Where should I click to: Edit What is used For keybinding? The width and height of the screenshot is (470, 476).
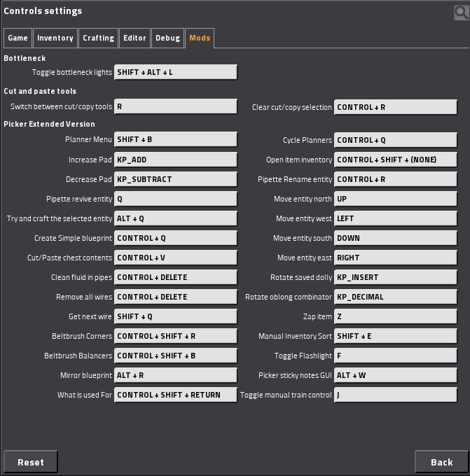coord(176,395)
